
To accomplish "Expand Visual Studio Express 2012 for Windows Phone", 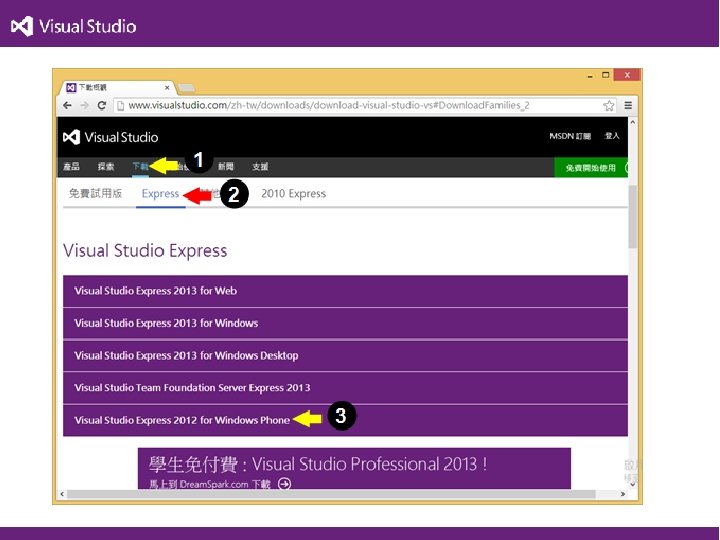I will tap(345, 420).
